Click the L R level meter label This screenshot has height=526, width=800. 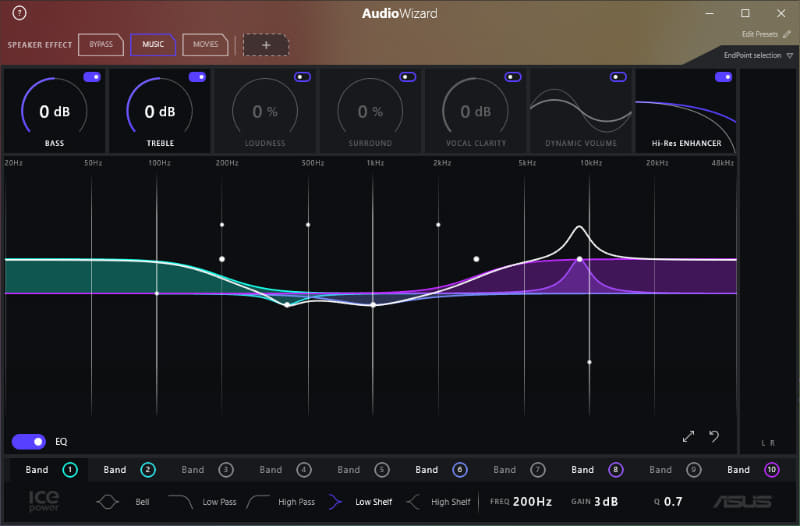768,443
